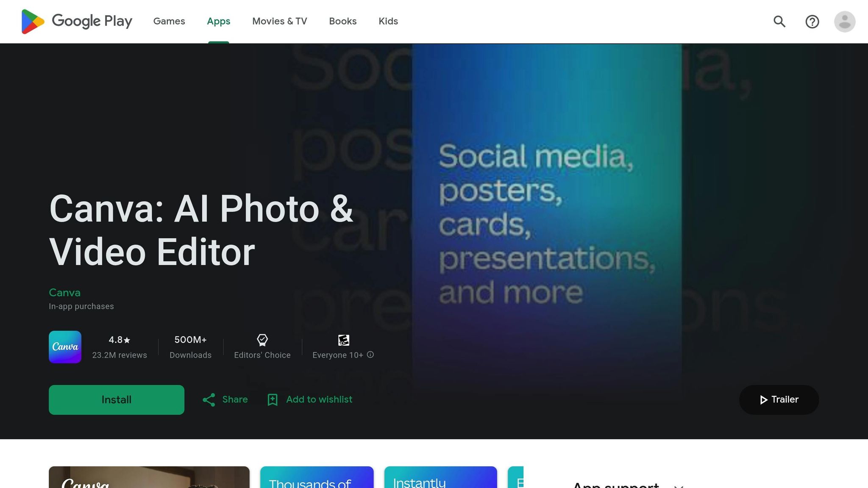Click the Add to wishlist bookmark icon
Screen dimensions: 868x488
coord(272,399)
